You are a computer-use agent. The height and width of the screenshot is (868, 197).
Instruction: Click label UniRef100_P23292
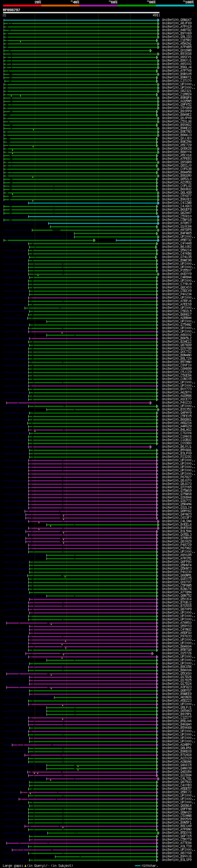(177, 457)
